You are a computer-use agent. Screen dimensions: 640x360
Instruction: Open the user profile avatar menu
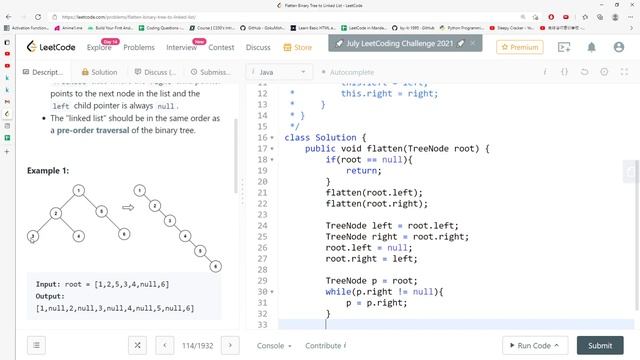619,47
